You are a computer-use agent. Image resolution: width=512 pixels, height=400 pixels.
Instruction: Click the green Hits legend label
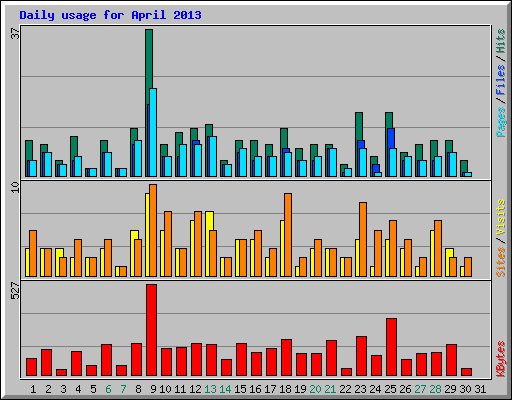(500, 41)
